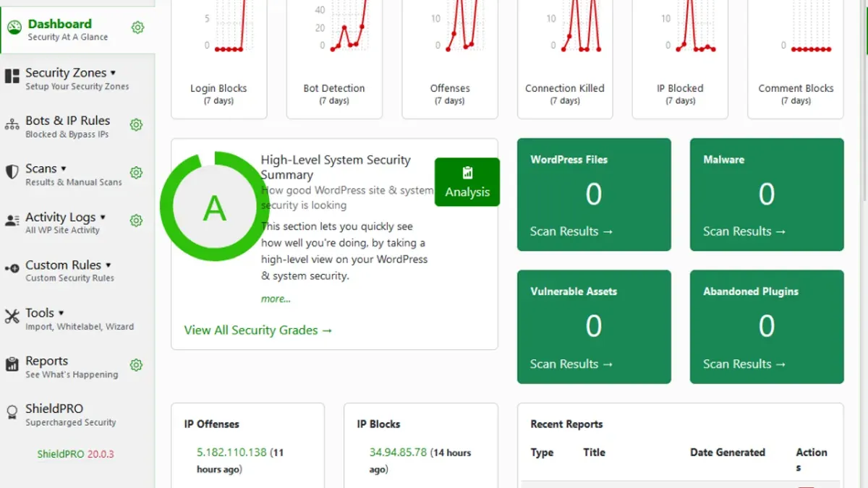868x488 pixels.
Task: Click the Comment Blocks chart card
Action: pos(796,59)
